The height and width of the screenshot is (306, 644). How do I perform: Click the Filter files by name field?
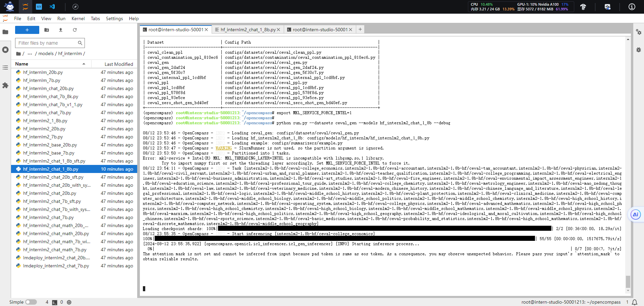(x=50, y=43)
